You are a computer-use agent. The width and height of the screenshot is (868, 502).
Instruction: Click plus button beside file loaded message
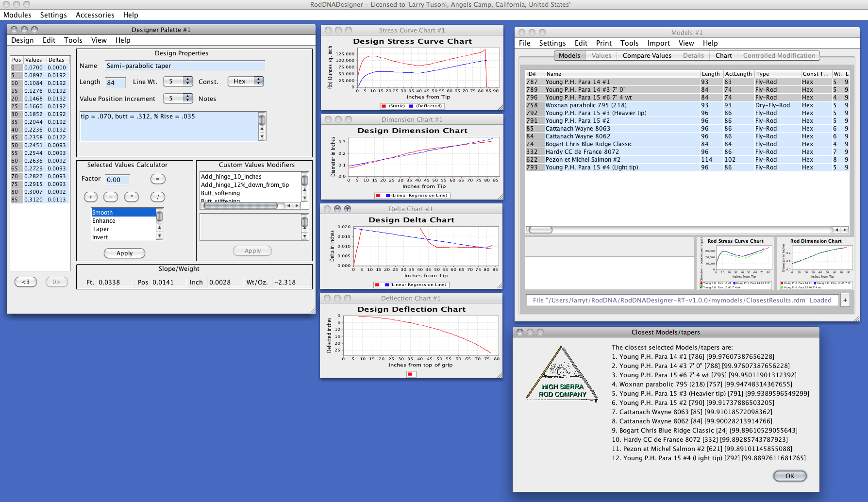[x=845, y=300]
